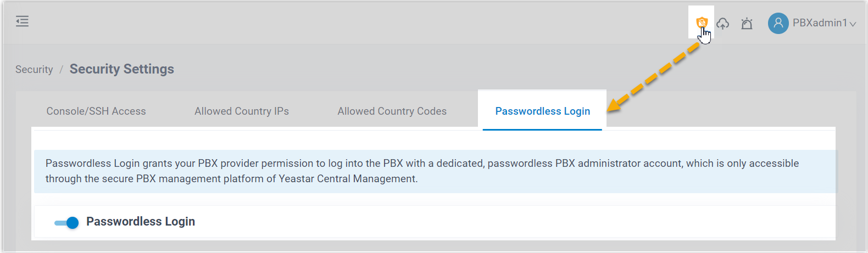
Task: Click "Yeastar Central Management" text in banner
Action: [x=347, y=179]
